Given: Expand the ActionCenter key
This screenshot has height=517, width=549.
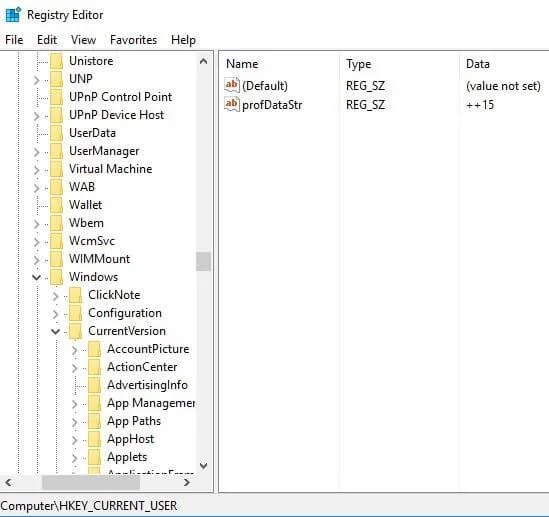Looking at the screenshot, I should [x=74, y=368].
